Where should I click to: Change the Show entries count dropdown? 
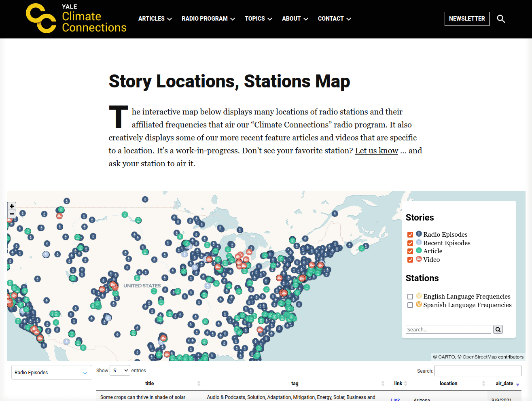(x=120, y=371)
